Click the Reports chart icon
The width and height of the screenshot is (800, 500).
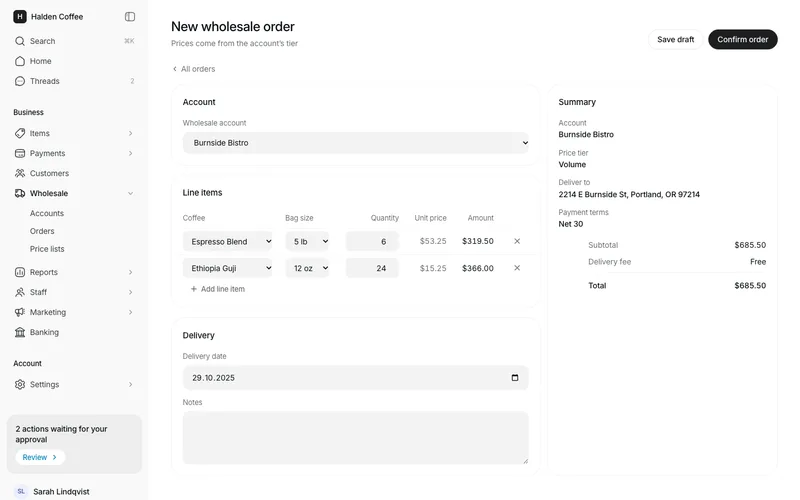(20, 272)
